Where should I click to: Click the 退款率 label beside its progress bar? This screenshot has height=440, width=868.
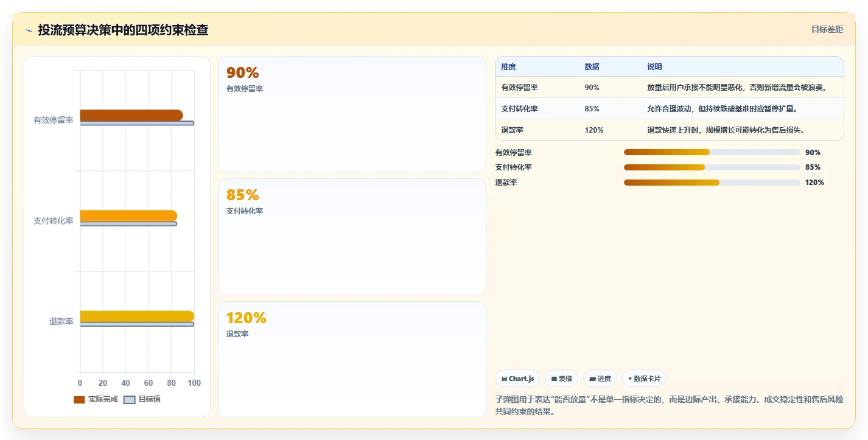click(506, 183)
